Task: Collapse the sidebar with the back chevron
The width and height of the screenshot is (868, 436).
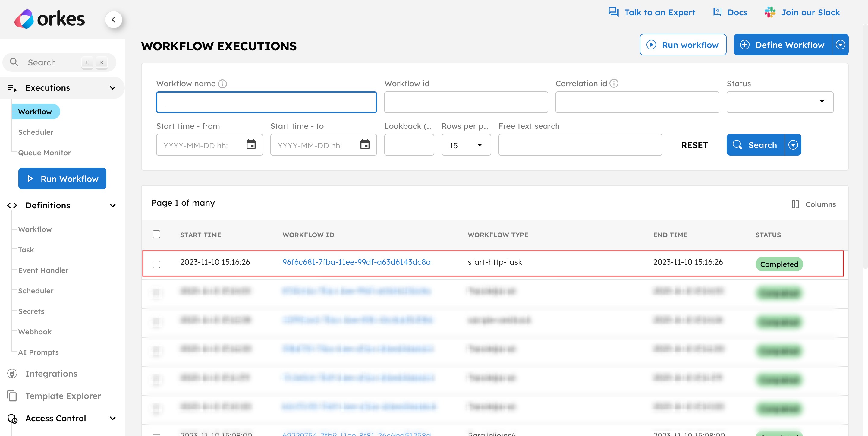Action: (x=114, y=20)
